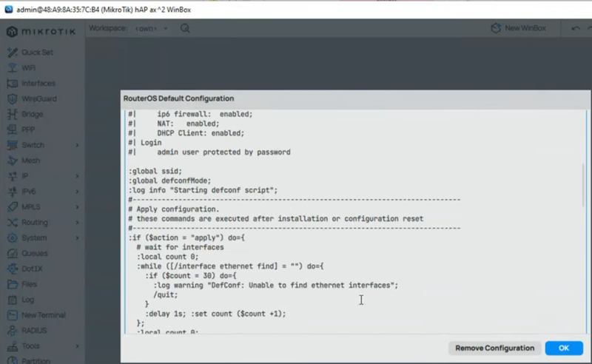
Task: Click the New WinBox icon
Action: tap(496, 28)
